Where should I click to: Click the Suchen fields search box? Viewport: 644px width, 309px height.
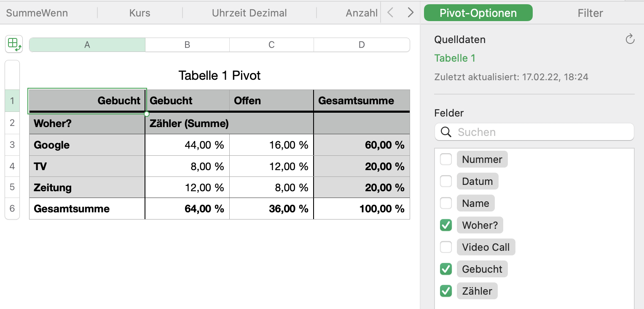539,132
